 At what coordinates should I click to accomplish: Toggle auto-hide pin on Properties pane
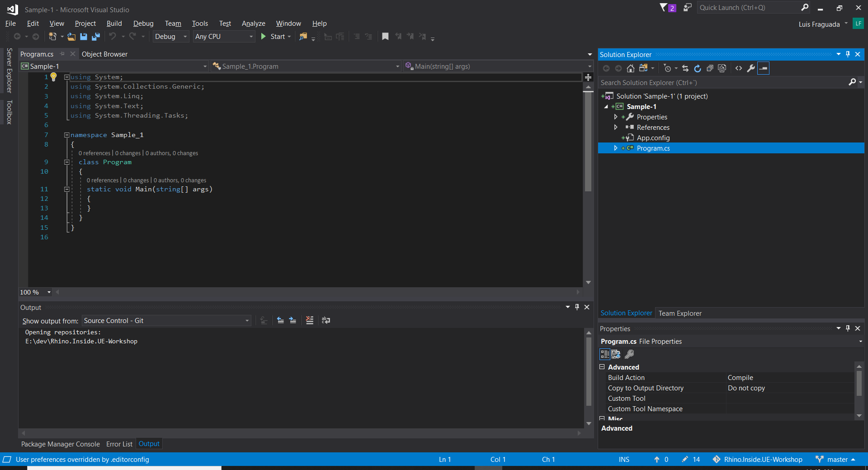pos(848,328)
